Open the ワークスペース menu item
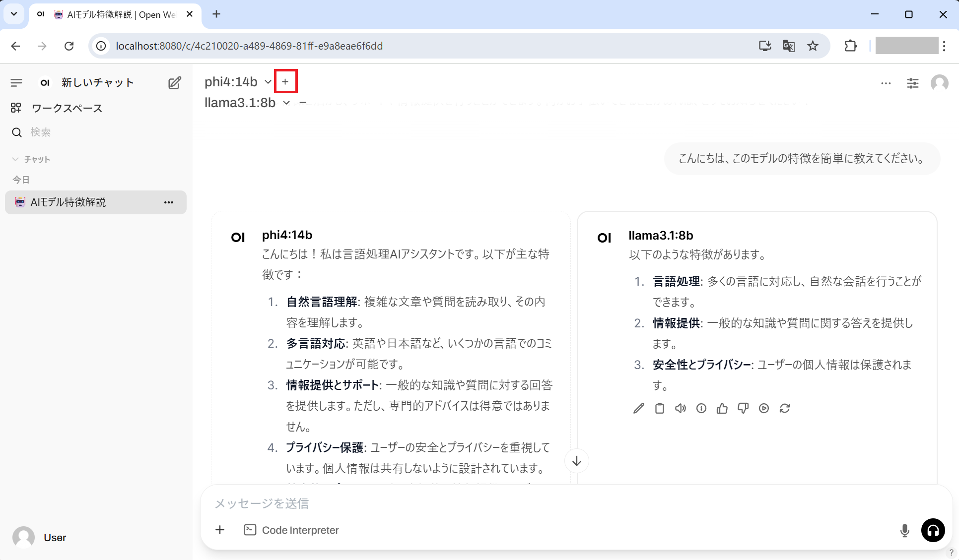This screenshot has height=560, width=959. pos(67,108)
